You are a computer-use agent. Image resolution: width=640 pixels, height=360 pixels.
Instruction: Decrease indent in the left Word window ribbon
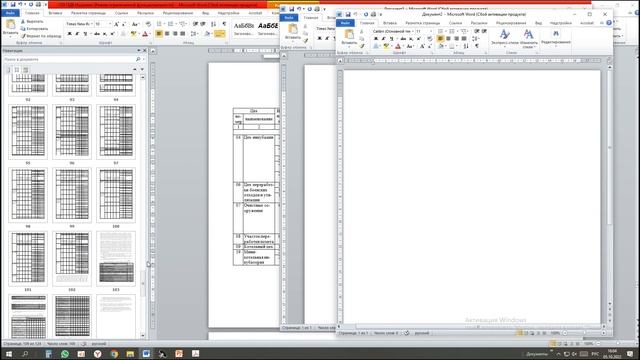coord(195,24)
